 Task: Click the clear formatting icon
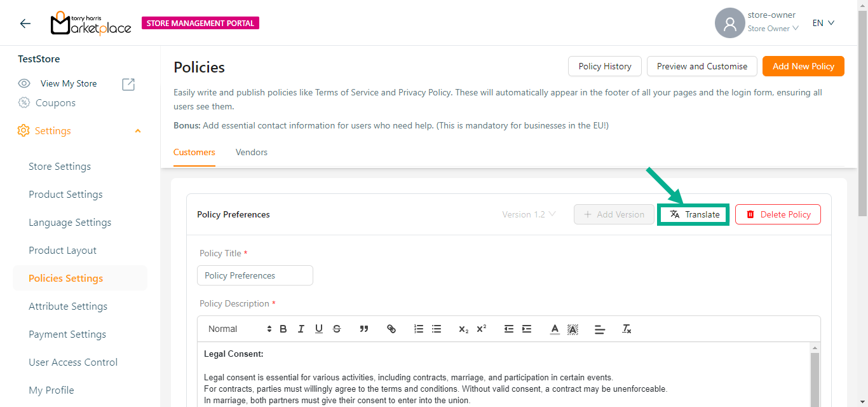627,329
